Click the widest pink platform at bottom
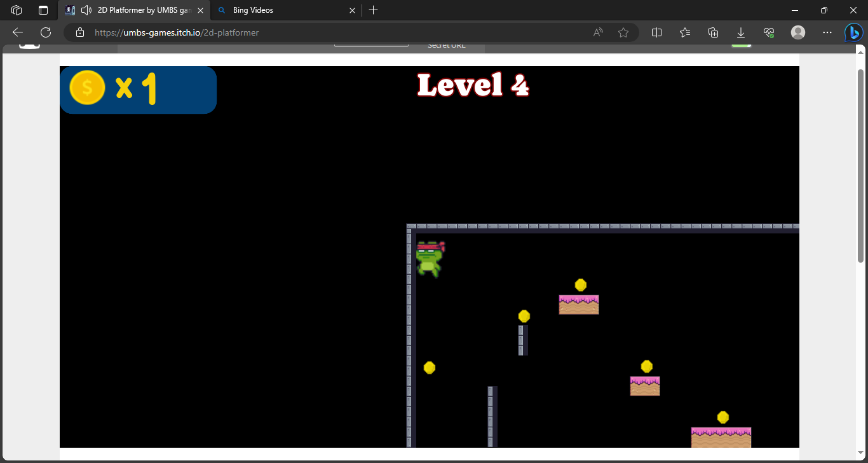Screen dimensions: 868x463 (721, 438)
